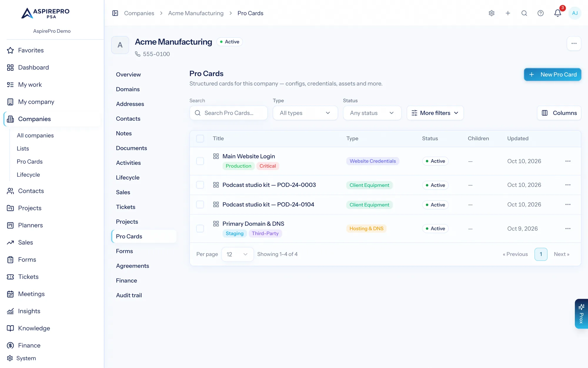Open the Tickets company section tab
This screenshot has height=368, width=588.
click(x=126, y=207)
